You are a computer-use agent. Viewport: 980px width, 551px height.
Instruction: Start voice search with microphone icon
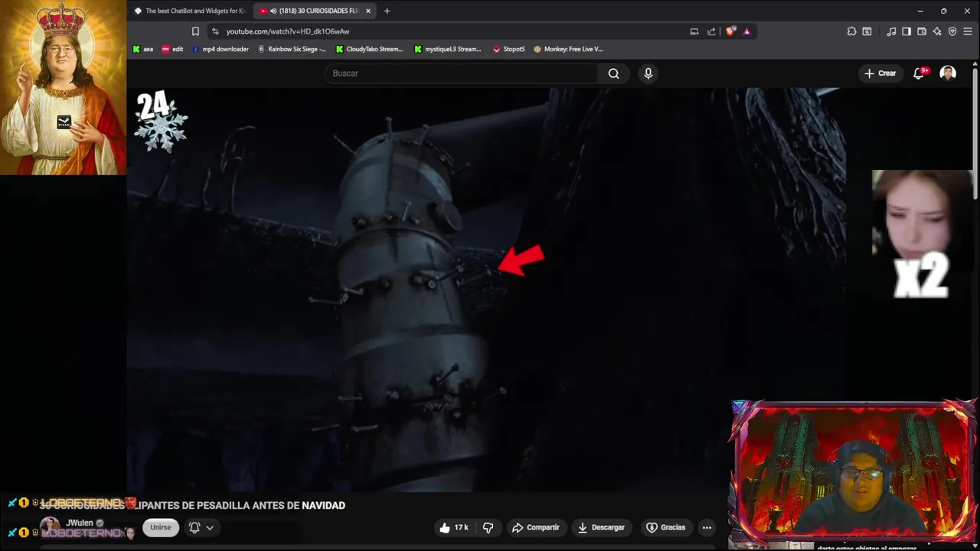(648, 73)
